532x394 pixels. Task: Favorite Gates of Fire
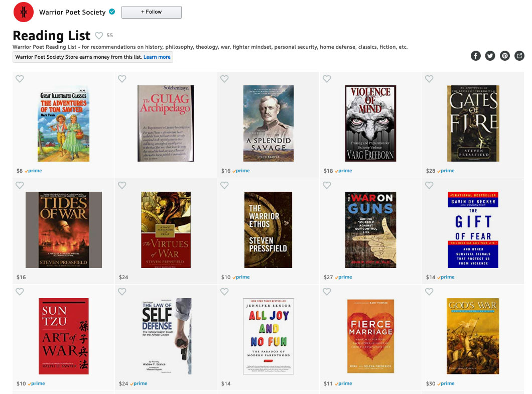coord(429,79)
